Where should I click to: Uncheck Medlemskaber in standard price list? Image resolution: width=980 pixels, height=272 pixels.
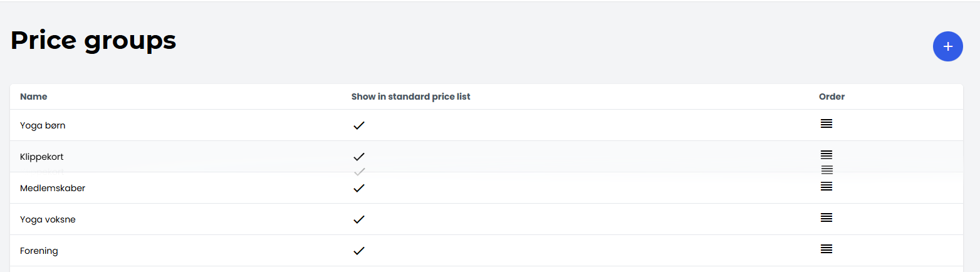pos(358,188)
